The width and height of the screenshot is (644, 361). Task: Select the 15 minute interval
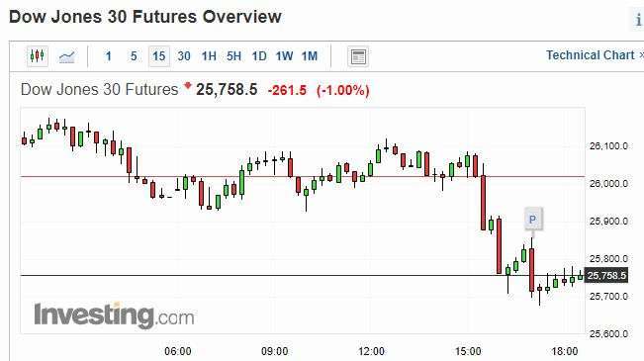[x=159, y=56]
